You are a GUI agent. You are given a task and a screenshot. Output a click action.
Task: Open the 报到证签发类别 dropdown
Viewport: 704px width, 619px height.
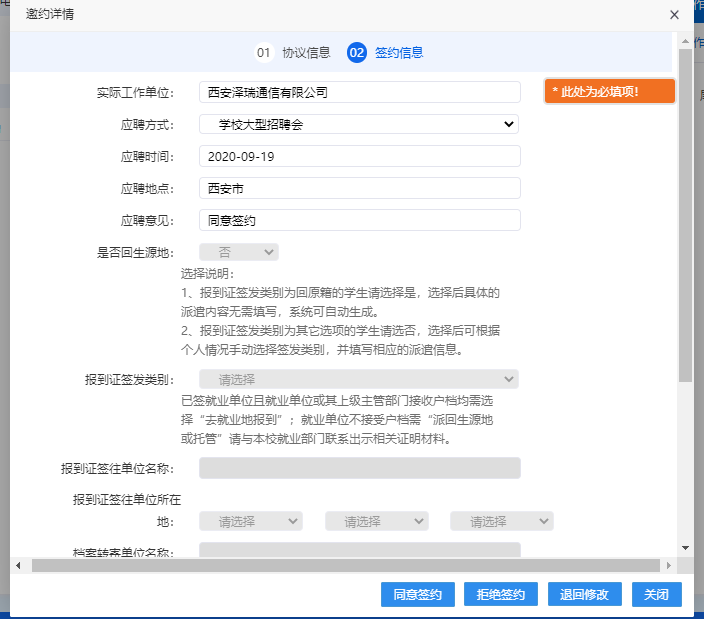[x=359, y=379]
